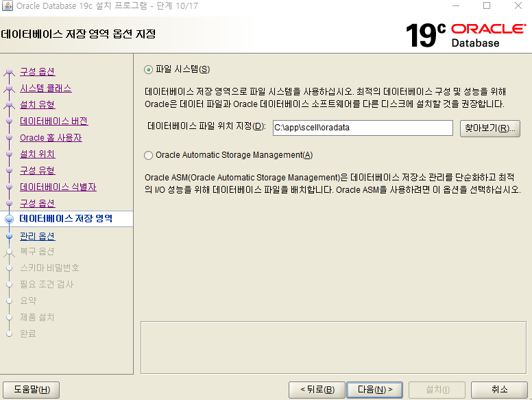
Task: Click the step marker icon beside 설치 유형
Action: point(10,105)
